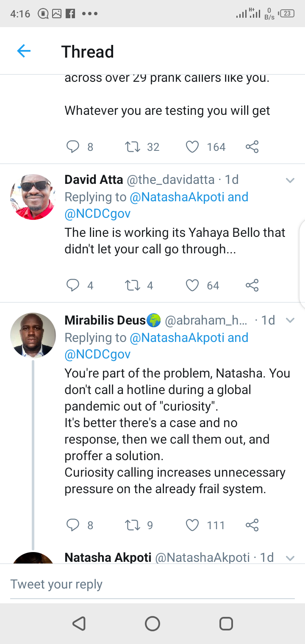This screenshot has width=305, height=644.
Task: Share the top tweet with 164 likes
Action: point(252,147)
